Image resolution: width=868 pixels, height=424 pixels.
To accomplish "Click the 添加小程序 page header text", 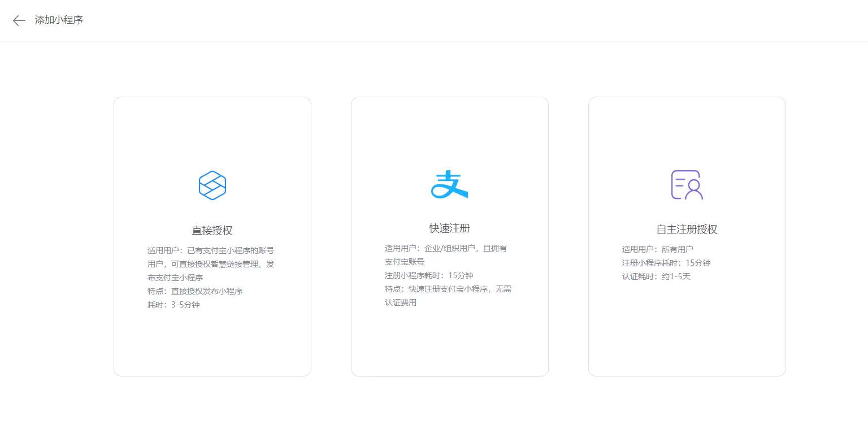I will tap(59, 20).
